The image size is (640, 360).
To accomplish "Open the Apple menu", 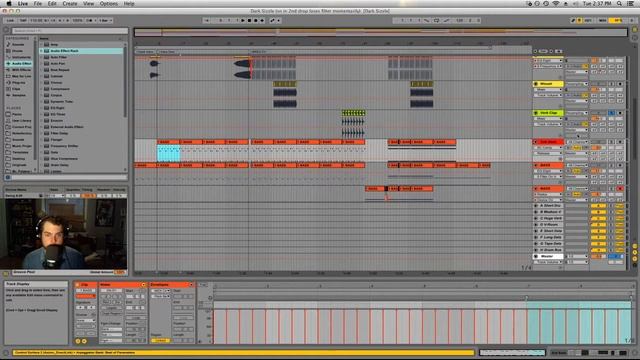I will [x=9, y=3].
